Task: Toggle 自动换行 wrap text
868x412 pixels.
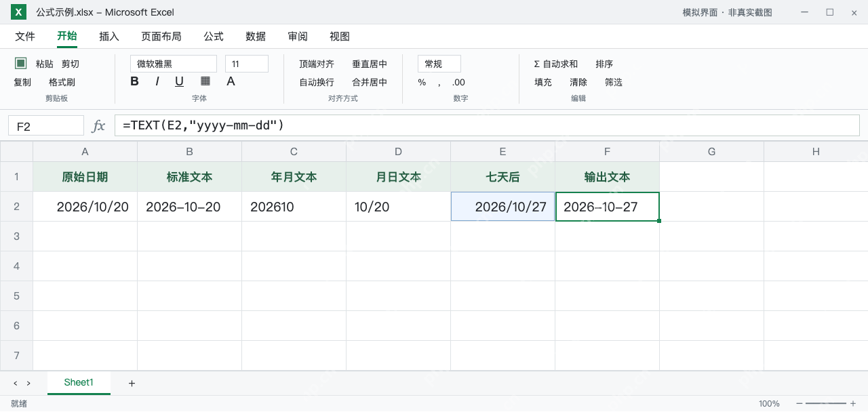Action: tap(317, 83)
